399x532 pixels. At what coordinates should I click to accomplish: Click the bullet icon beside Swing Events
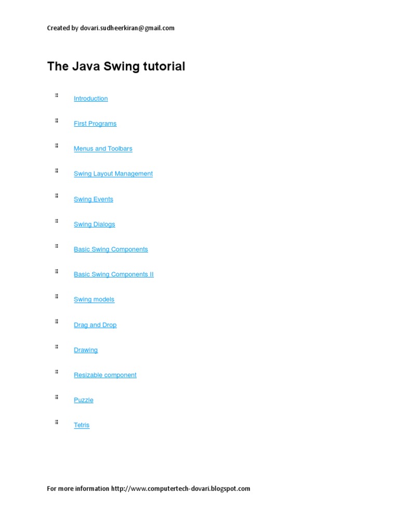(x=57, y=196)
